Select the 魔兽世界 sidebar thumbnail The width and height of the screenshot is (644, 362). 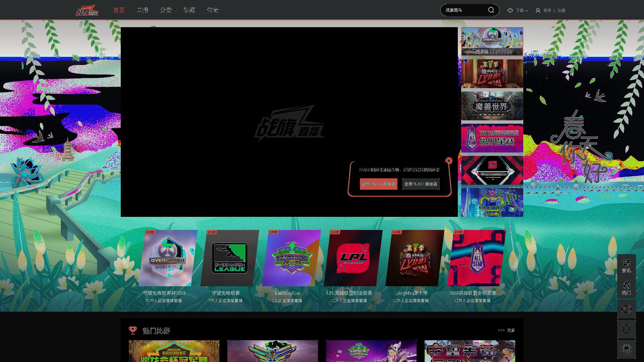(492, 106)
